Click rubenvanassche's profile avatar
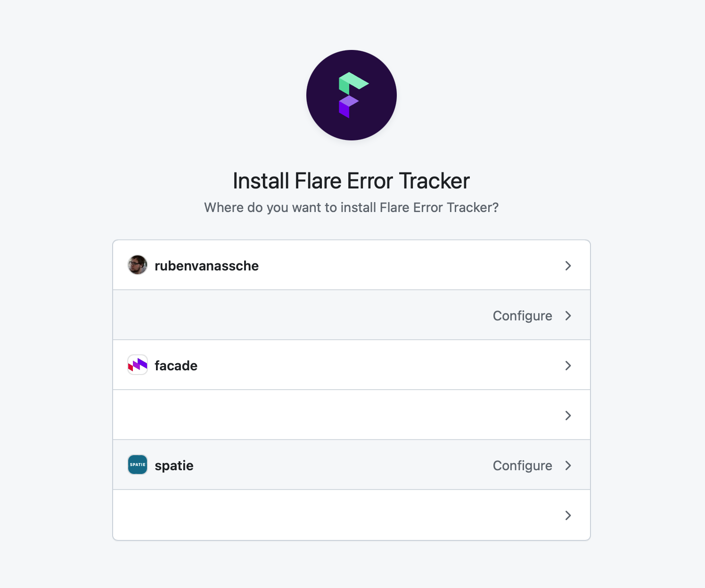This screenshot has height=588, width=705. click(x=137, y=265)
